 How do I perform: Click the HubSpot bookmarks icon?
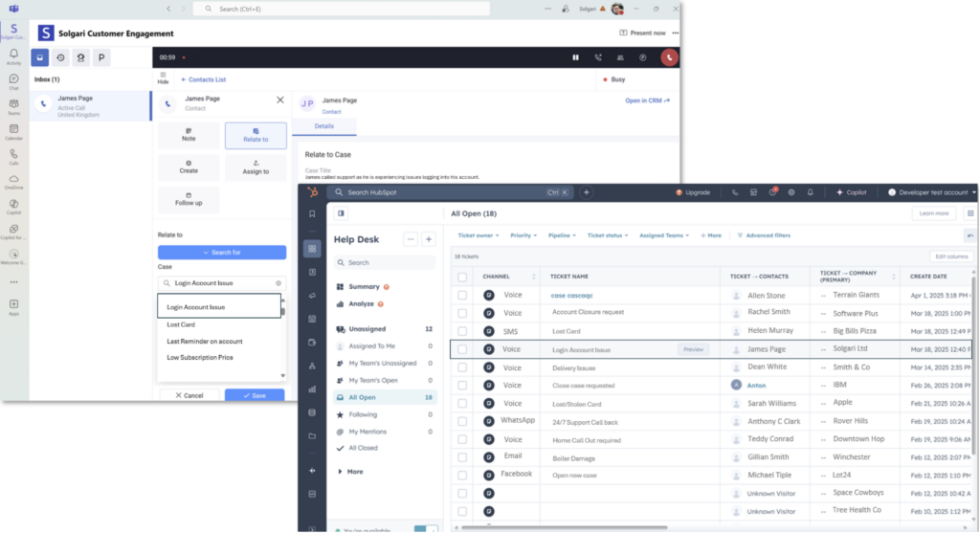(x=313, y=213)
